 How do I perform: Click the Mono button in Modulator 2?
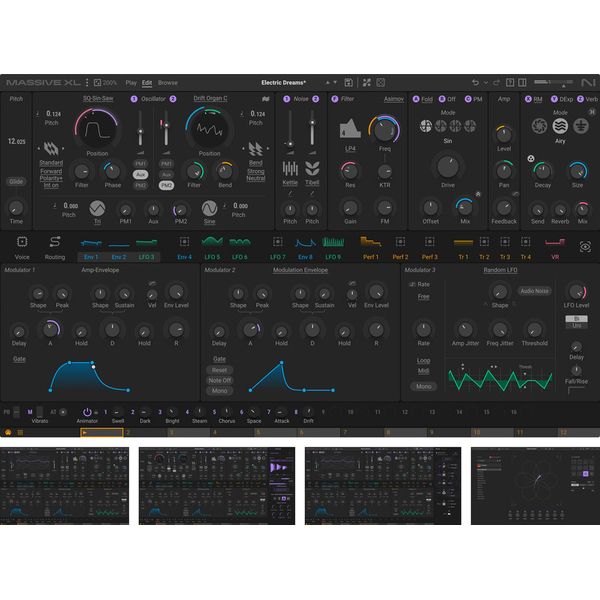tap(220, 391)
